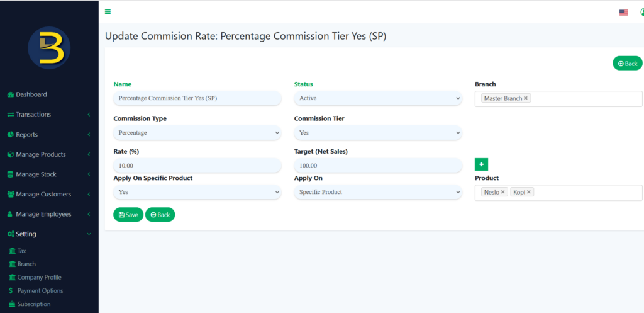The image size is (644, 313).
Task: Click the hamburger menu icon
Action: tap(108, 12)
